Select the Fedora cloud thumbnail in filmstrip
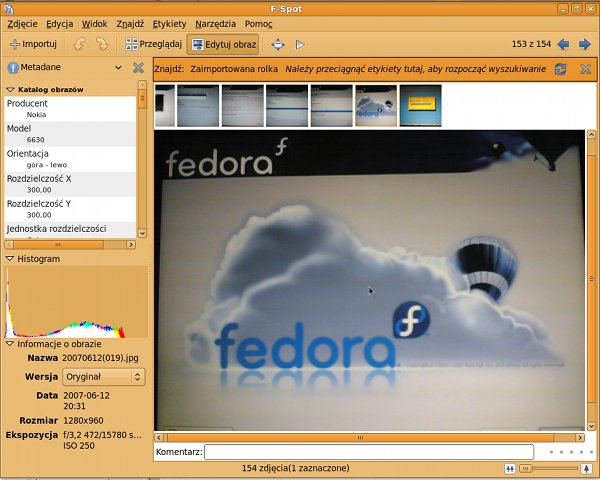 [x=376, y=106]
